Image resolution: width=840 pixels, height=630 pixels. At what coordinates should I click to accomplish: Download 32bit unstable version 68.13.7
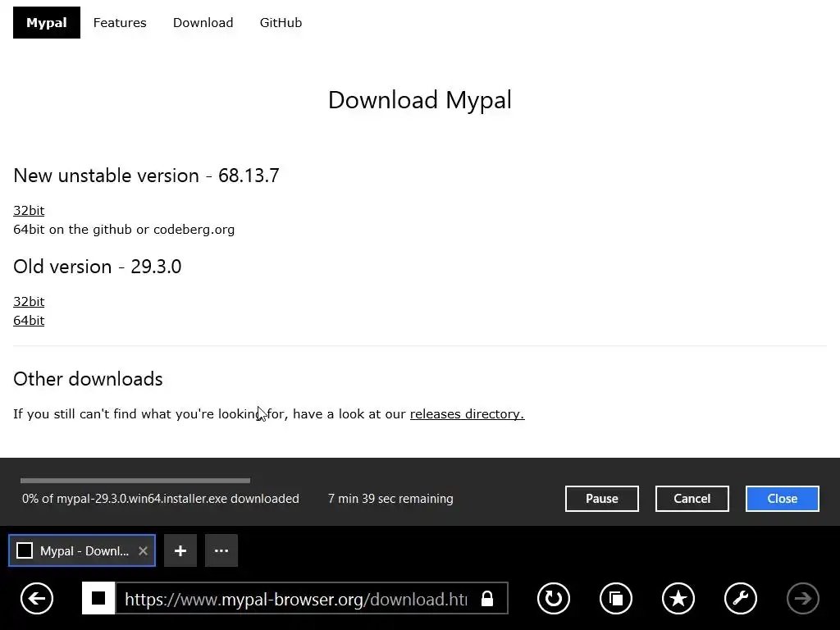pos(29,211)
